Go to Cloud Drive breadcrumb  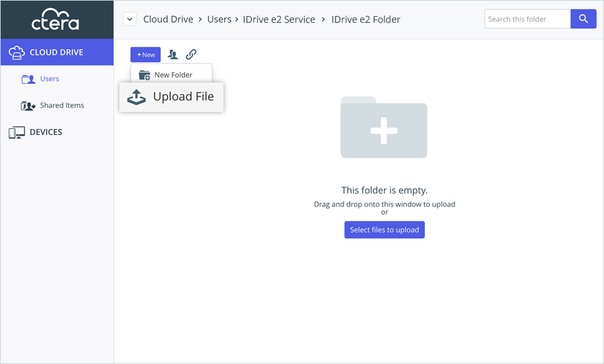(168, 19)
